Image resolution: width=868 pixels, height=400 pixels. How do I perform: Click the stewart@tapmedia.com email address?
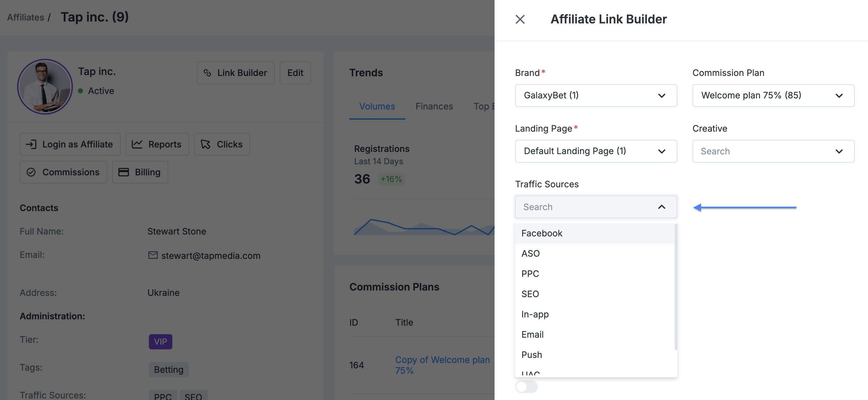[x=211, y=256]
